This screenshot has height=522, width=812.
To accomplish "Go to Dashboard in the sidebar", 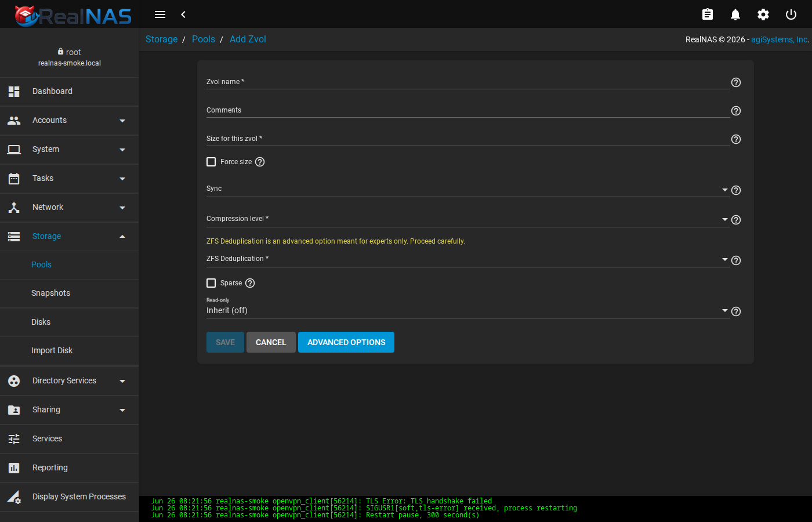I will click(x=70, y=92).
